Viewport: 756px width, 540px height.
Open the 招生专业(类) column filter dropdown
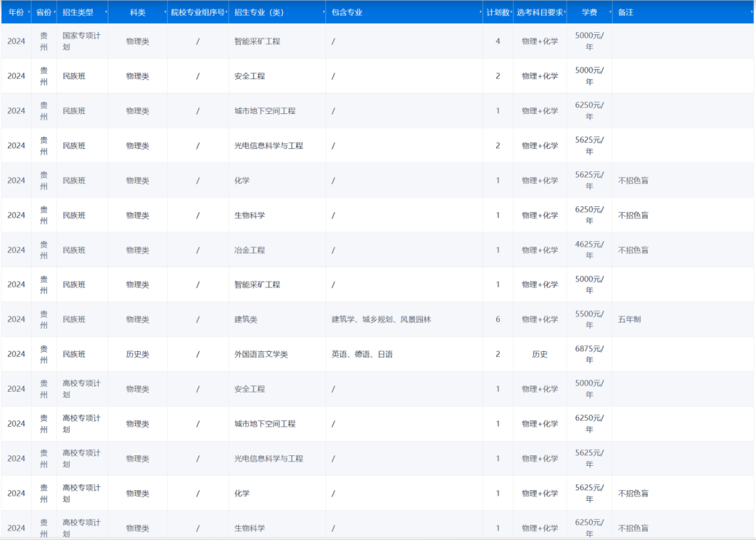tap(323, 12)
